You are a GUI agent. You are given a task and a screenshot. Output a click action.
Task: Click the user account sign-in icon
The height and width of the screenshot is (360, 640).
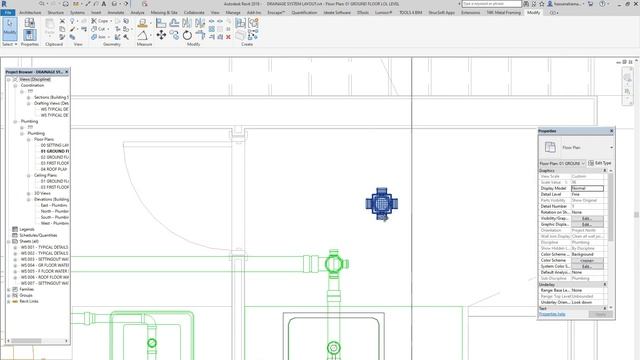click(550, 4)
